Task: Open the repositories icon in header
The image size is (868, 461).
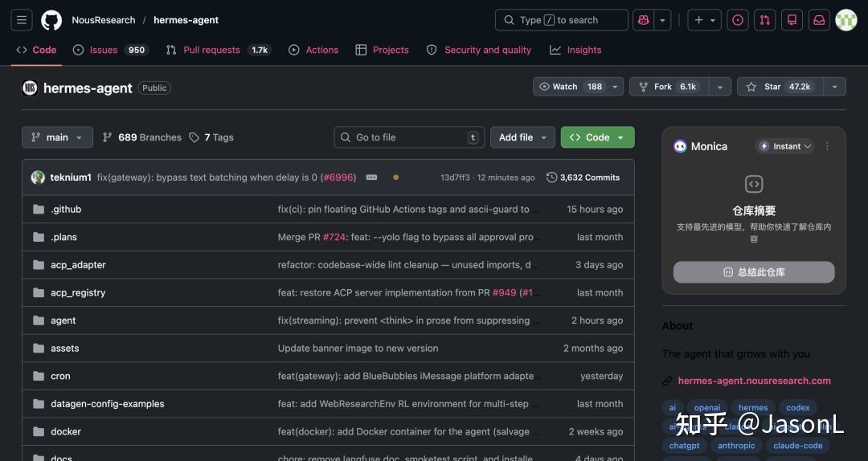Action: tap(792, 20)
